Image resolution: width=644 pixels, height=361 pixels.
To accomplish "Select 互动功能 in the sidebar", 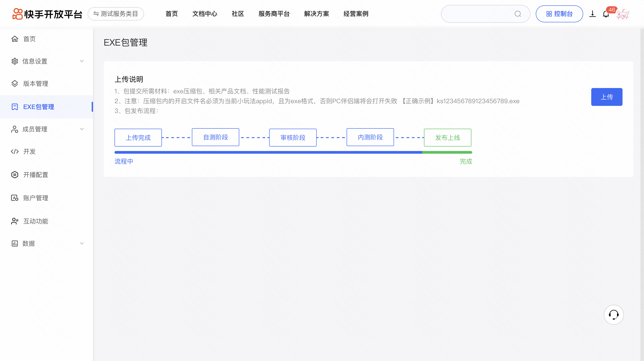I will pyautogui.click(x=36, y=221).
